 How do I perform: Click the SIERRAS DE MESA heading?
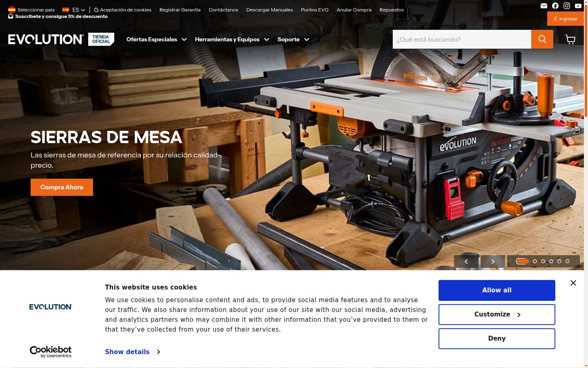tap(106, 137)
